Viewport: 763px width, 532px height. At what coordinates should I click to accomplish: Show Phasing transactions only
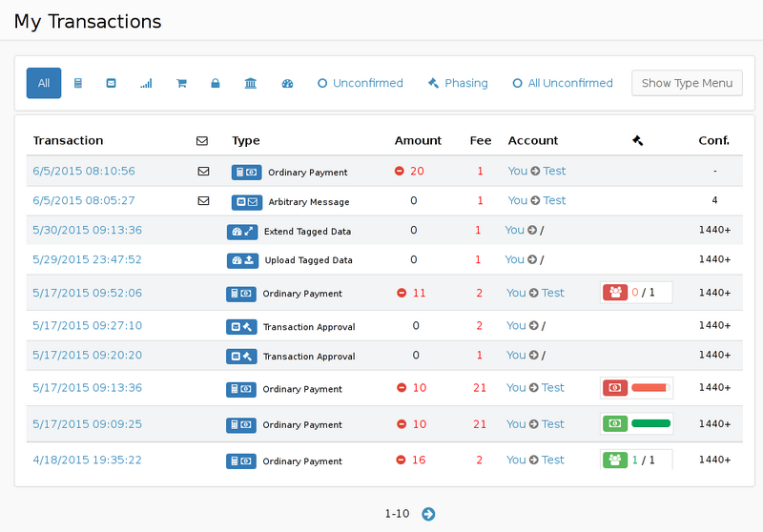click(458, 83)
